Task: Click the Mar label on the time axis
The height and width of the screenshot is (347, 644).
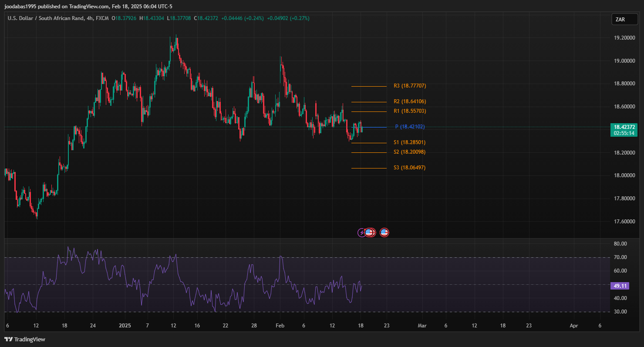Action: [421, 326]
